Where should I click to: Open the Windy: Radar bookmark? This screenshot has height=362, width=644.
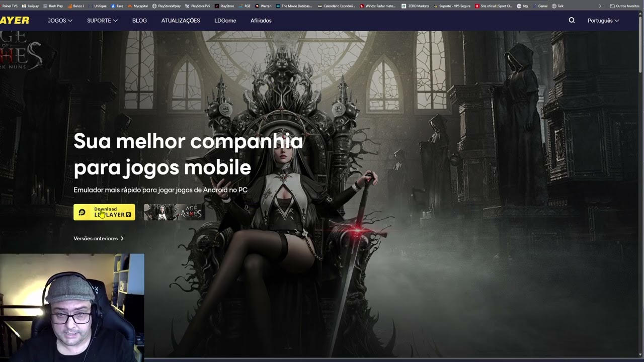(x=378, y=6)
